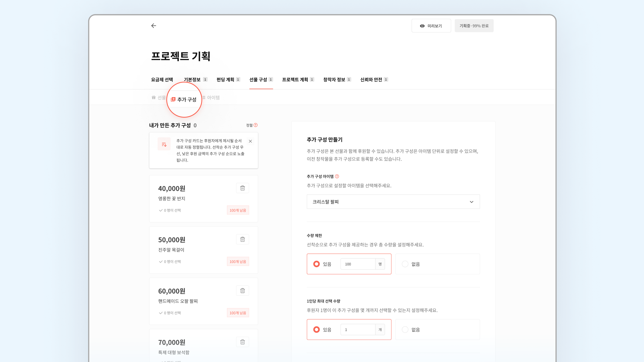This screenshot has height=362, width=644.
Task: Click trash icon on 핸드메이드 오팔 팔찌 card
Action: coord(242,291)
